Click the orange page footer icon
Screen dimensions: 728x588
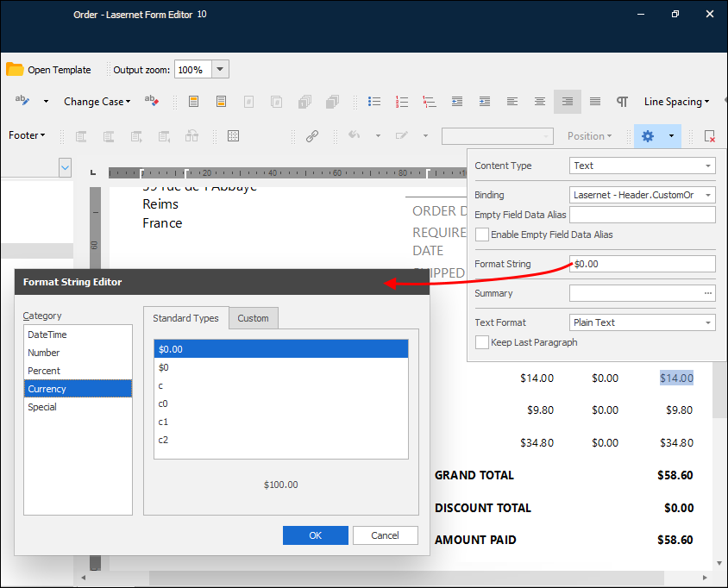pyautogui.click(x=222, y=102)
